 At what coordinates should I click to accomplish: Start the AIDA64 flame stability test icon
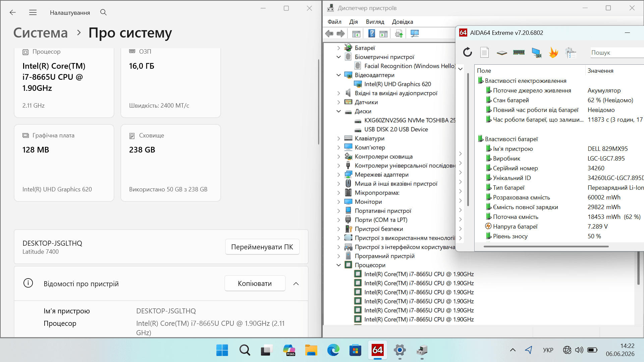(x=553, y=52)
